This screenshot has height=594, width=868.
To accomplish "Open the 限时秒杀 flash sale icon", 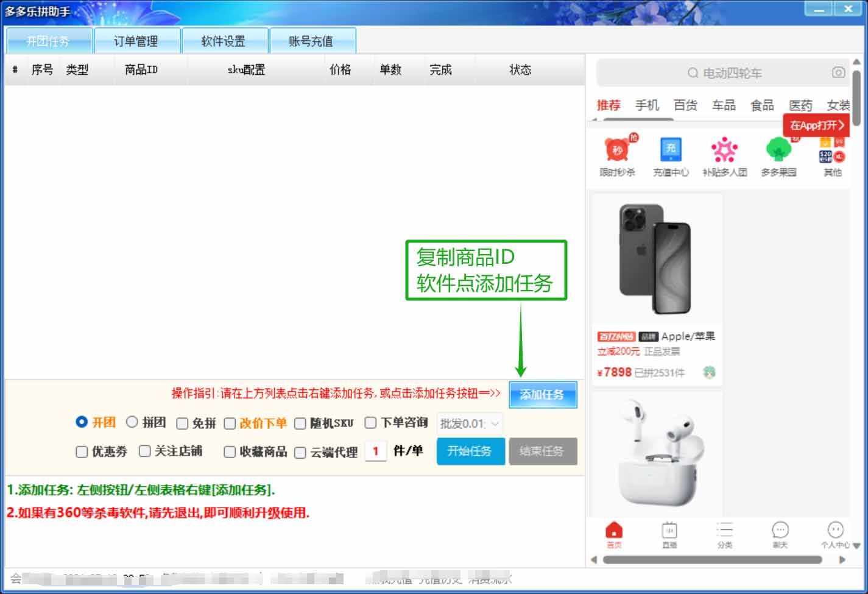I will click(x=617, y=150).
